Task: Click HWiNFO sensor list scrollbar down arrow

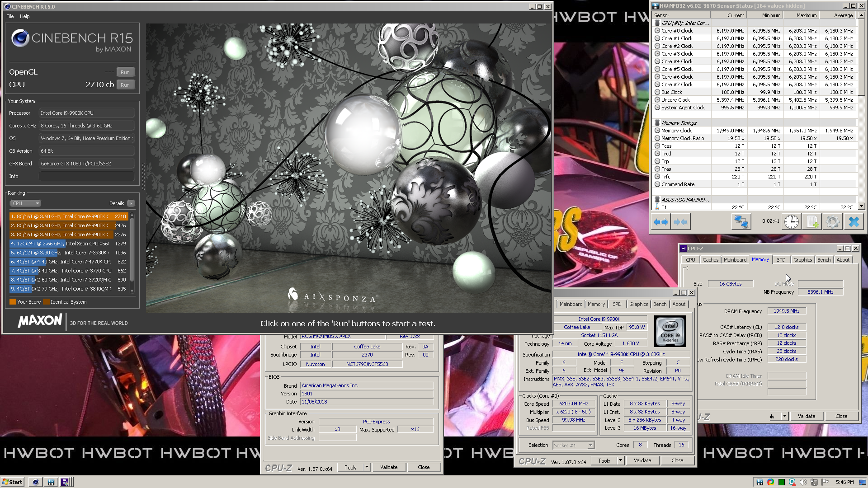Action: [861, 206]
